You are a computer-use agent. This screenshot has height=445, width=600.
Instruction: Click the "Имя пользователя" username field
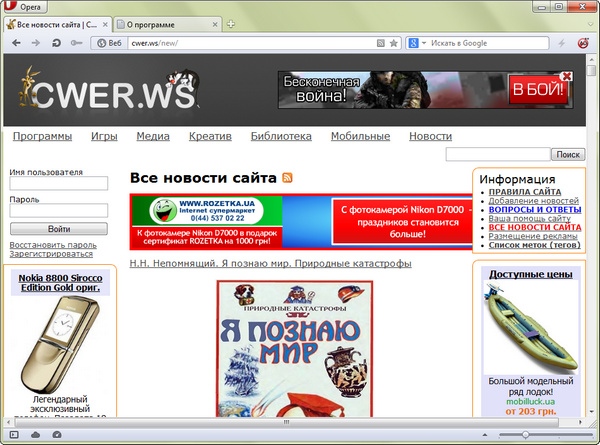pos(59,184)
